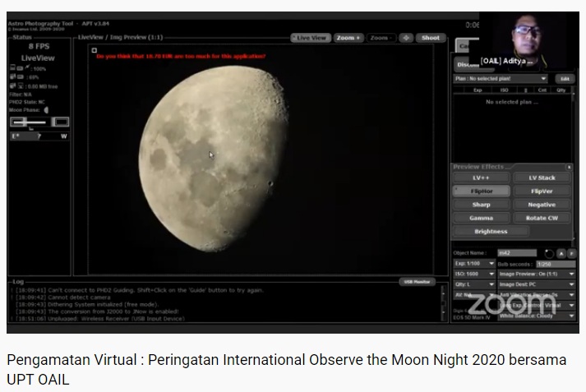Click the Rotate CW effect button
The image size is (586, 392).
[542, 218]
